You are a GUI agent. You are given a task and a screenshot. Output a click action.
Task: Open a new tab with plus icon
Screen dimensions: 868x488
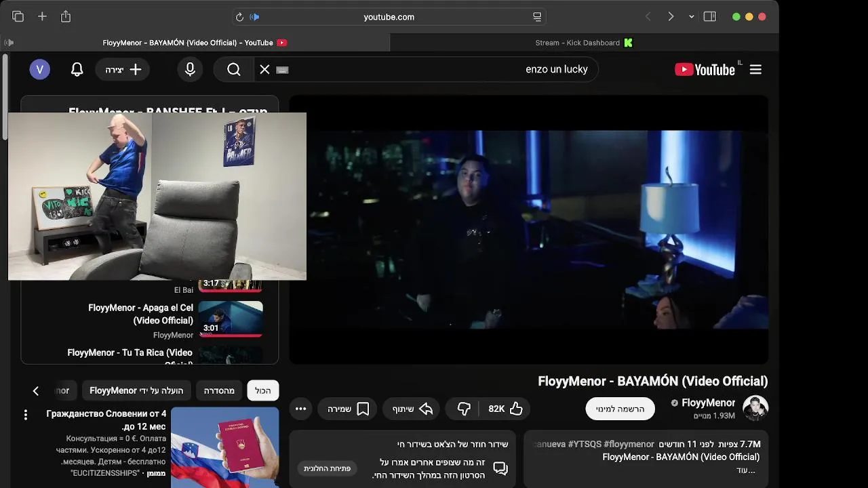42,17
